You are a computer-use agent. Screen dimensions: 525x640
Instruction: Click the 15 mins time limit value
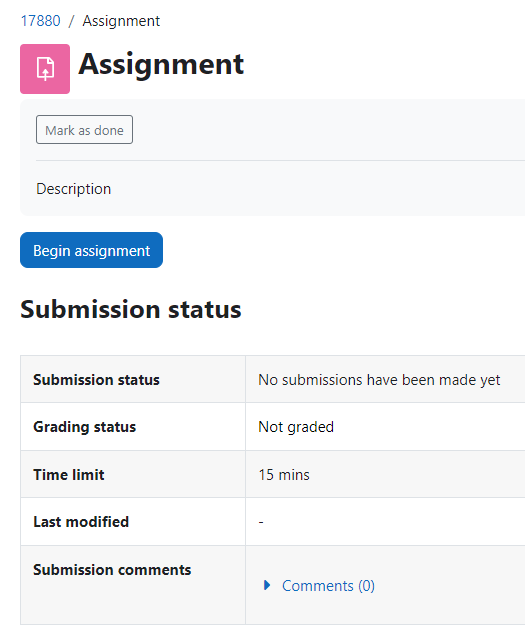tap(284, 475)
